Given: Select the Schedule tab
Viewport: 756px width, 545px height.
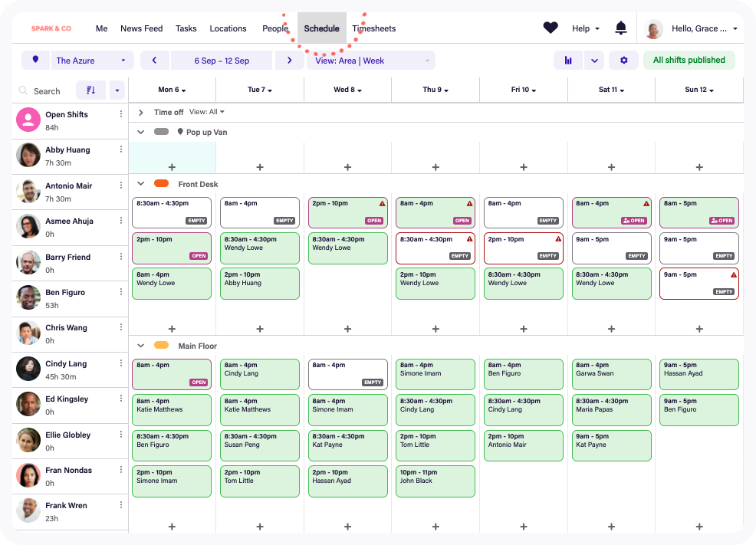Looking at the screenshot, I should (x=321, y=28).
